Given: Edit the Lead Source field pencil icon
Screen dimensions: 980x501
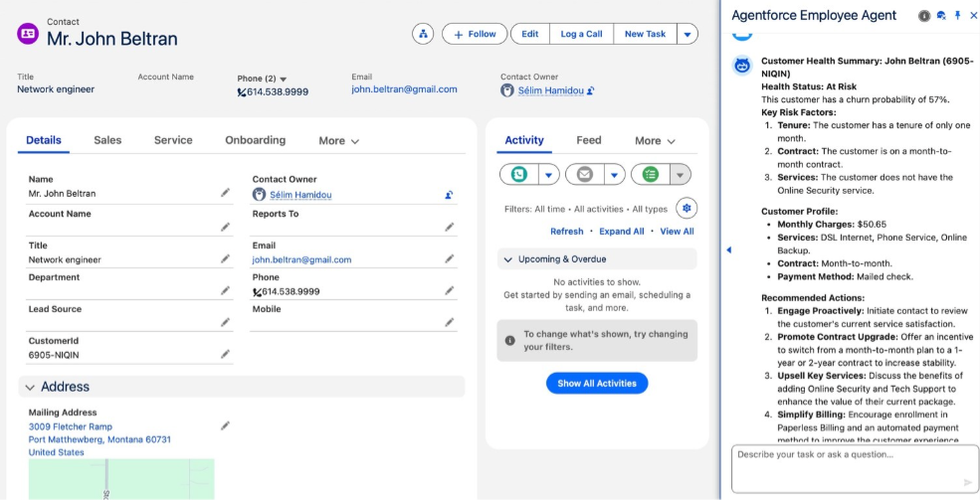Looking at the screenshot, I should 225,322.
